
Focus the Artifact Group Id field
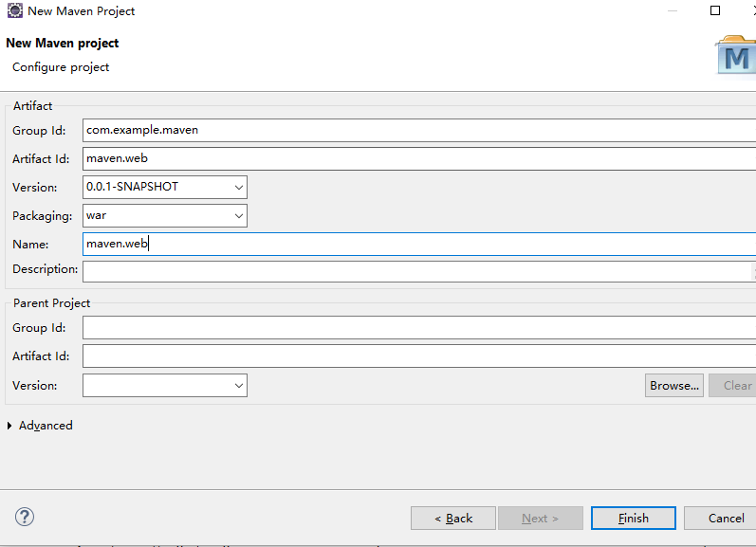pyautogui.click(x=419, y=131)
